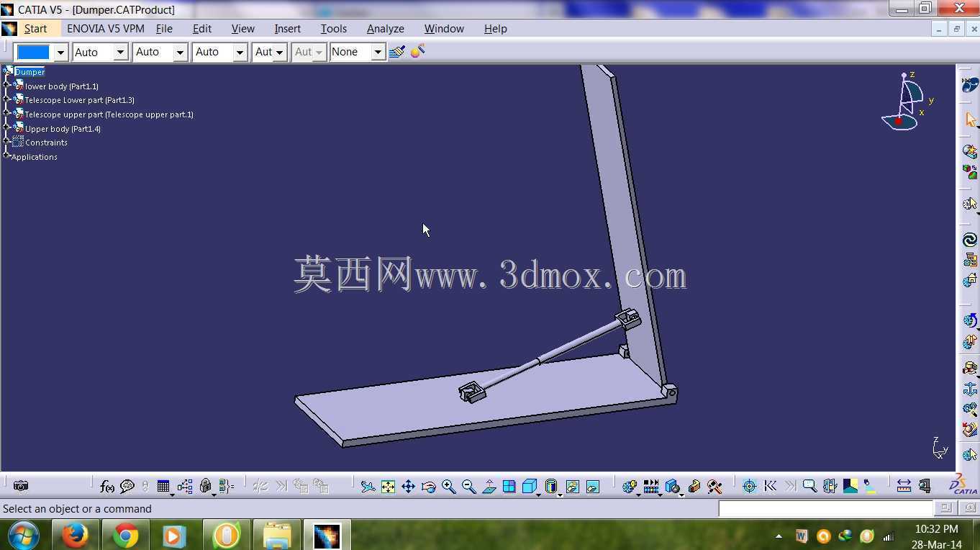Click the Select arrow tool in right toolbar
Image resolution: width=980 pixels, height=550 pixels.
tap(970, 119)
